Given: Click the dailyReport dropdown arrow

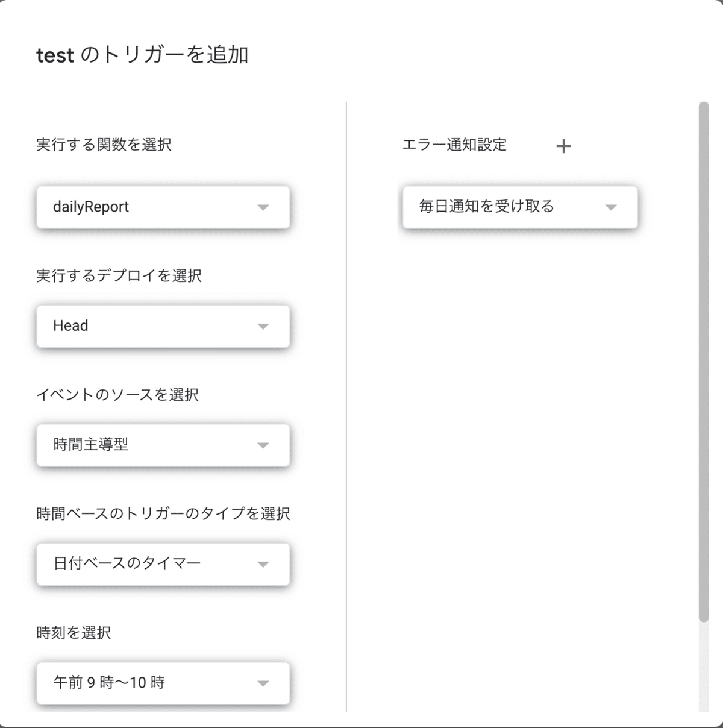Looking at the screenshot, I should click(263, 207).
